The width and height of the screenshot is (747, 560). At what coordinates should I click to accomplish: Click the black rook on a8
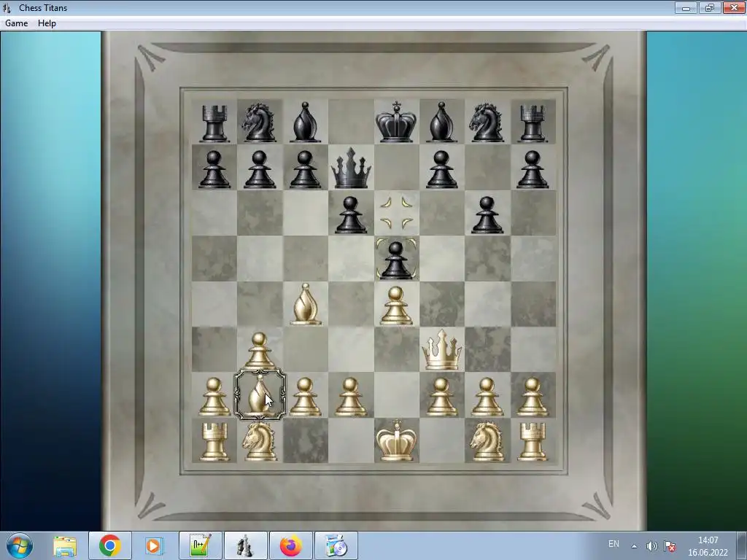tap(214, 123)
